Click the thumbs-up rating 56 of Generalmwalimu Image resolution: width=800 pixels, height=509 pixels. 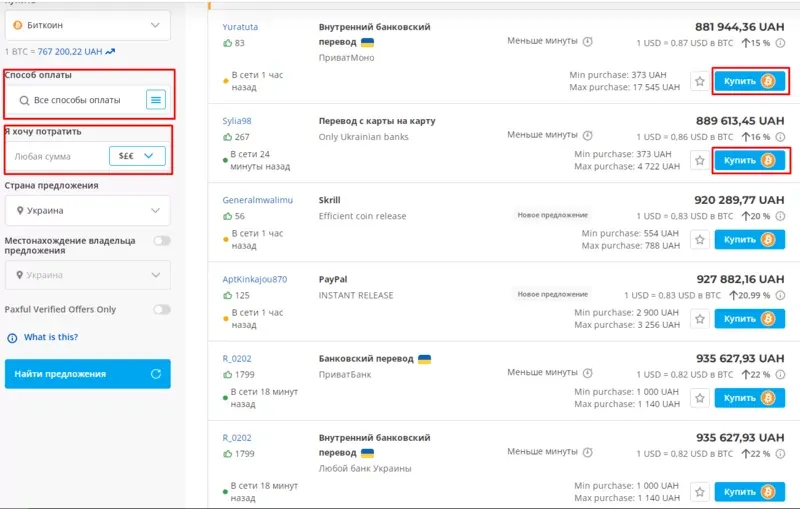click(234, 216)
